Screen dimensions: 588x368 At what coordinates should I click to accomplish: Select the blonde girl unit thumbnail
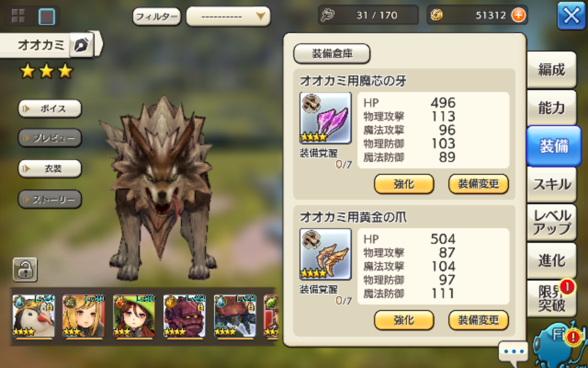click(x=83, y=316)
